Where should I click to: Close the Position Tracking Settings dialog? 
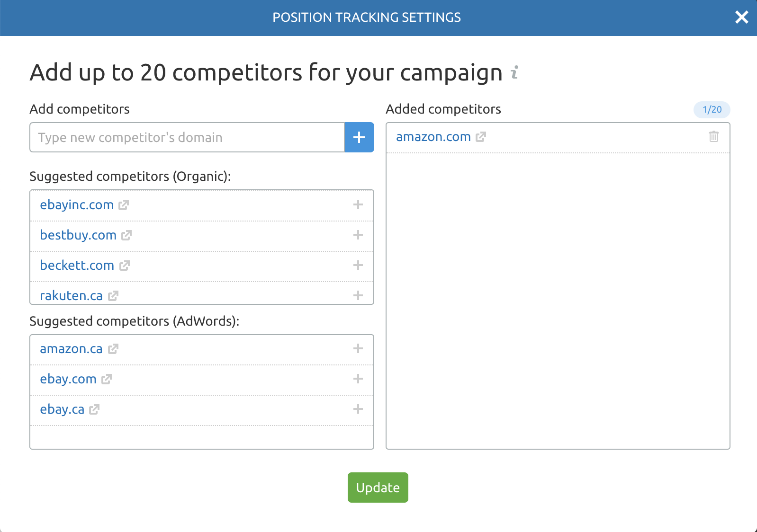click(x=741, y=18)
